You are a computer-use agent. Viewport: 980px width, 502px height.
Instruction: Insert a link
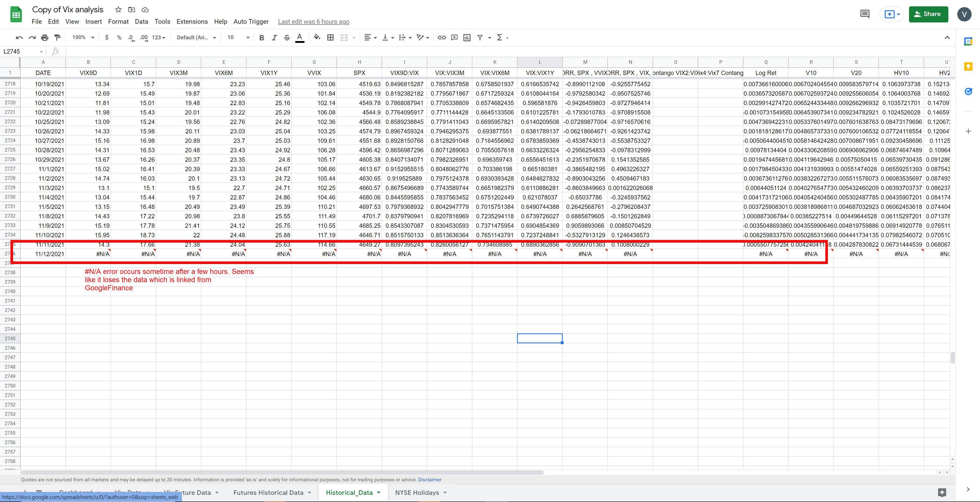442,37
